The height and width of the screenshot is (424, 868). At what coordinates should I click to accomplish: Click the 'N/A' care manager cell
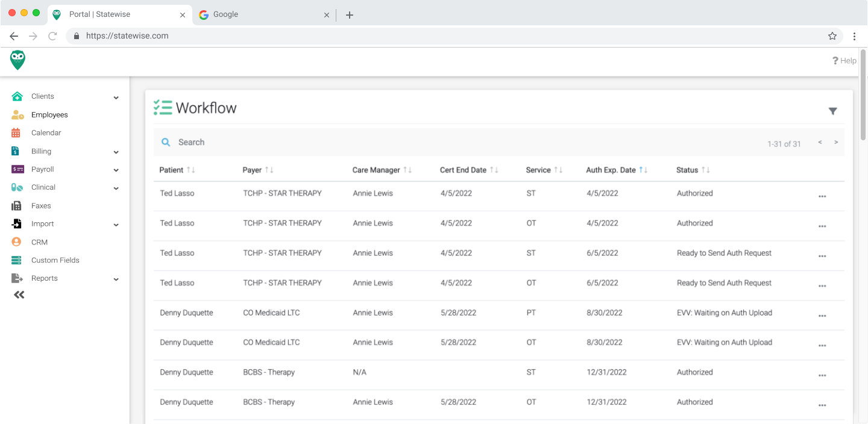[x=360, y=372]
